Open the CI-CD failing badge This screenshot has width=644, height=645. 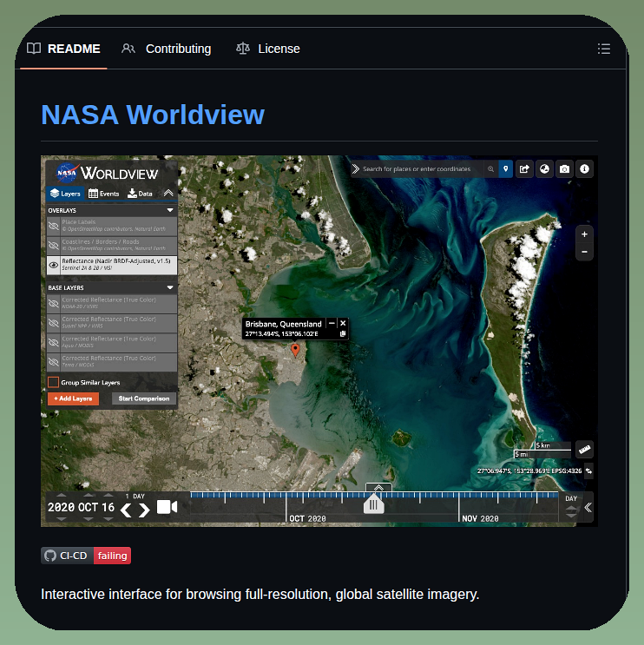coord(86,556)
